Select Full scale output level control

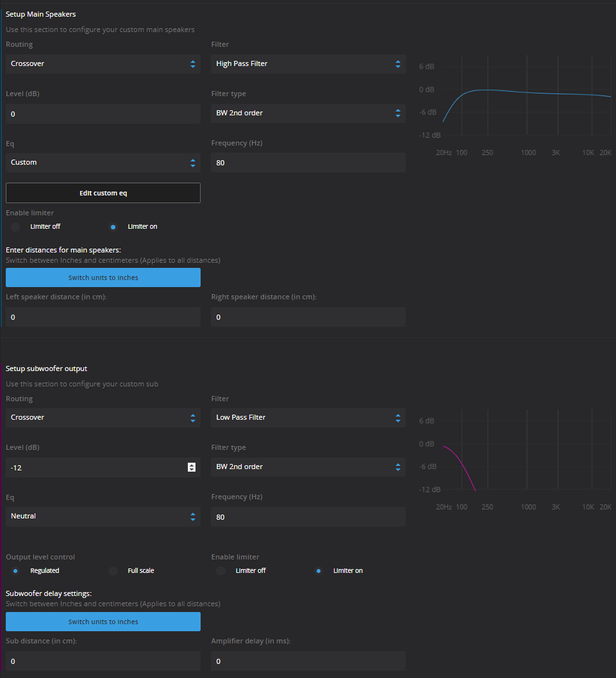tap(113, 570)
